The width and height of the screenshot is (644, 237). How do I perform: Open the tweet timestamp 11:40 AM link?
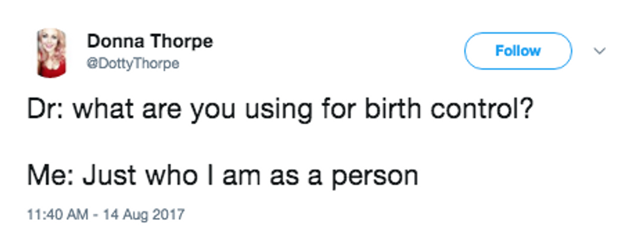tap(58, 215)
